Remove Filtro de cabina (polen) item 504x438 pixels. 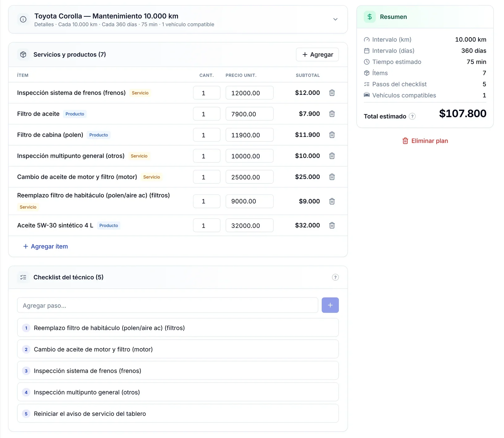[x=332, y=135]
